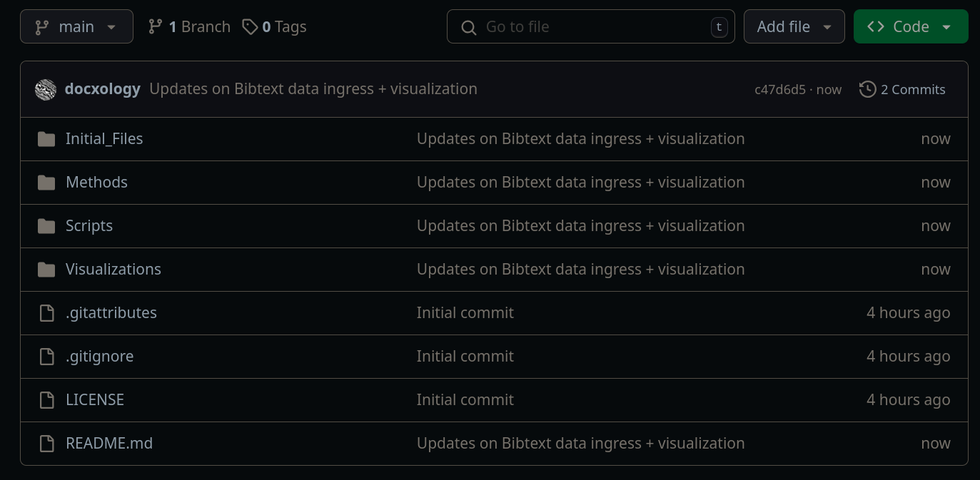Open the docxology profile link
Image resolution: width=980 pixels, height=480 pixels.
[102, 89]
